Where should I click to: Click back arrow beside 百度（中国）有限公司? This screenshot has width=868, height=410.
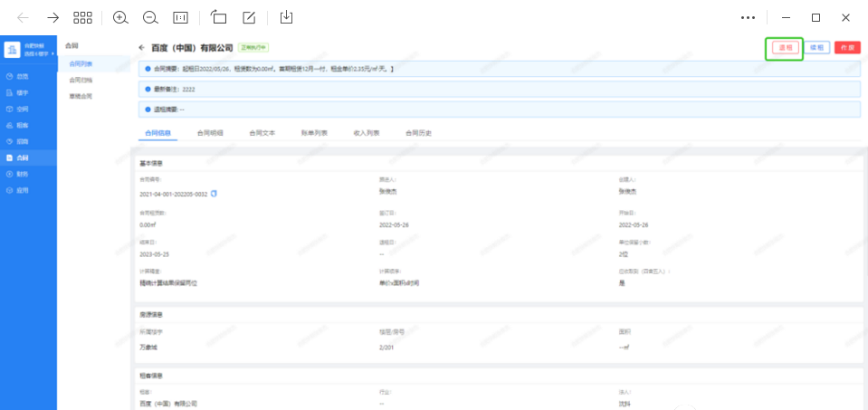141,47
